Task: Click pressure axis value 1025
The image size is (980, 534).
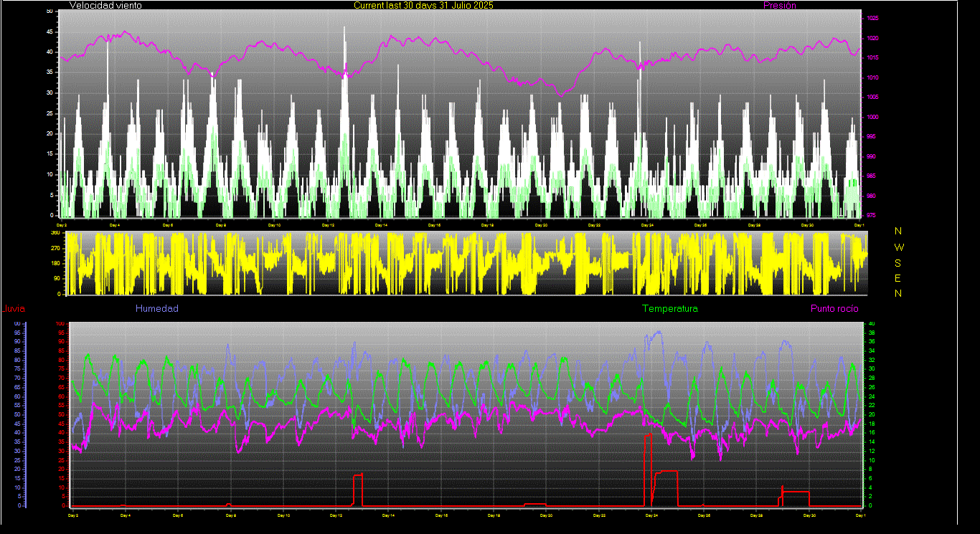Action: pyautogui.click(x=872, y=19)
